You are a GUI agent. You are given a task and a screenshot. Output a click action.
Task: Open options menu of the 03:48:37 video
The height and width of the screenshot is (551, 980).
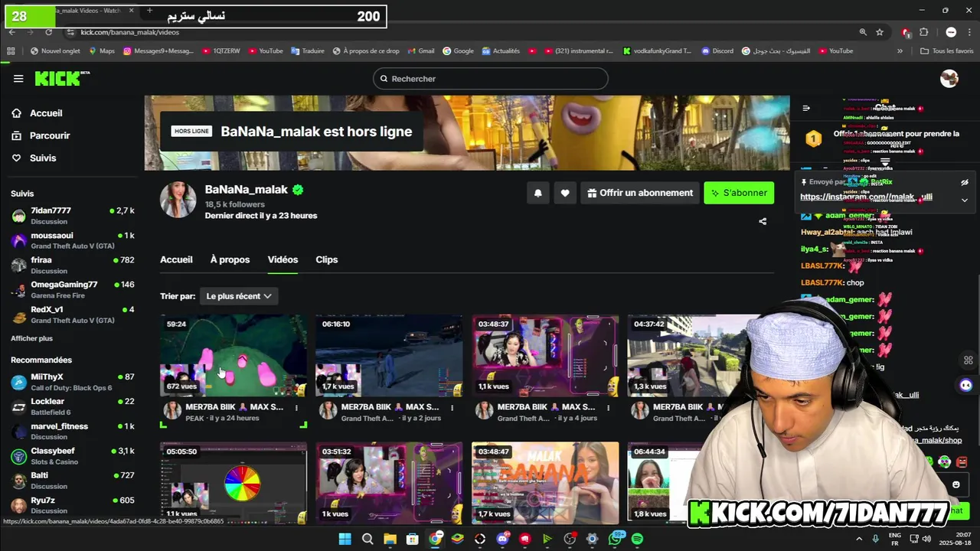608,408
